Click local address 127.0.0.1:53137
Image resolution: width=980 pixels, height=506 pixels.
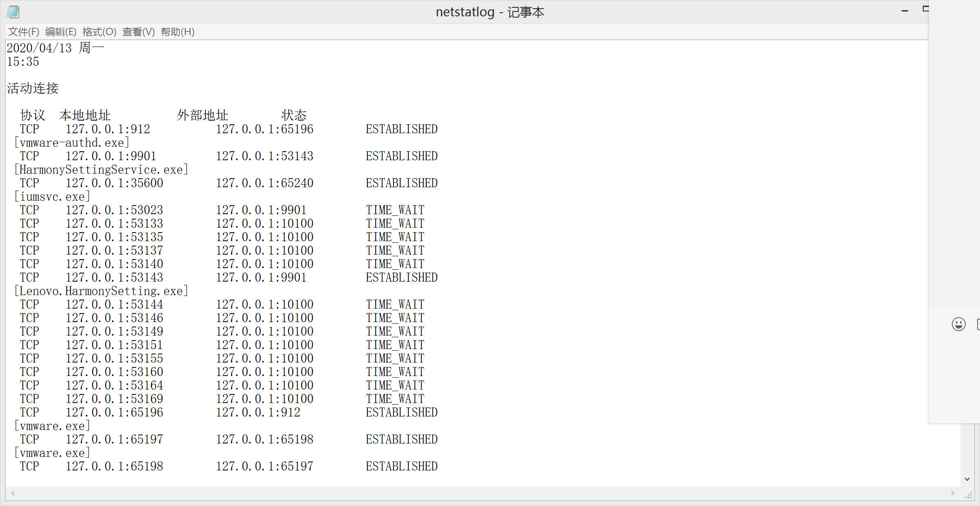tap(114, 251)
